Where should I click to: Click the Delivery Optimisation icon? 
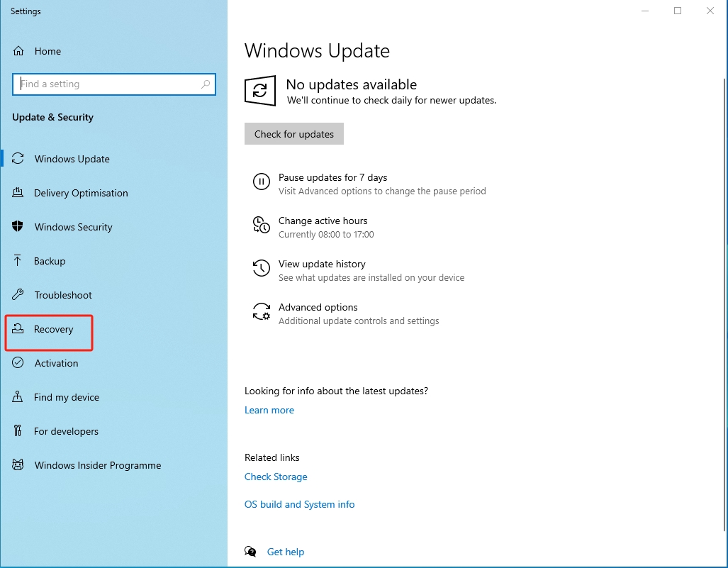(x=18, y=193)
